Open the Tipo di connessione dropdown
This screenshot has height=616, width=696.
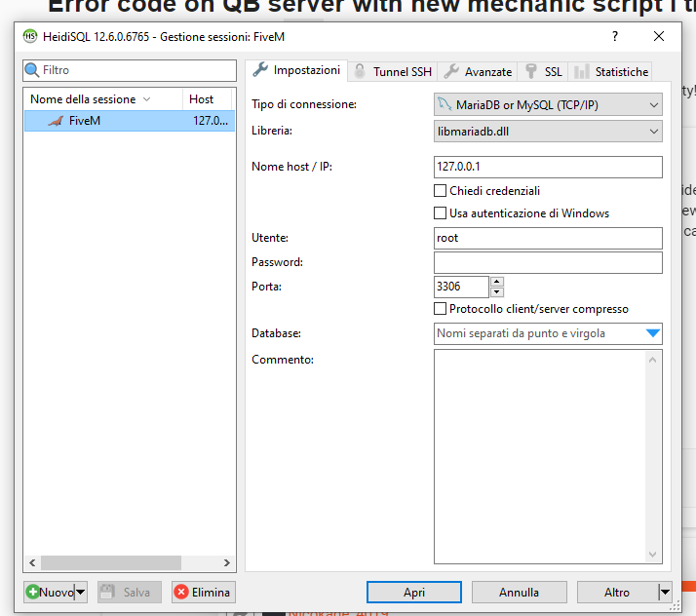click(x=548, y=104)
